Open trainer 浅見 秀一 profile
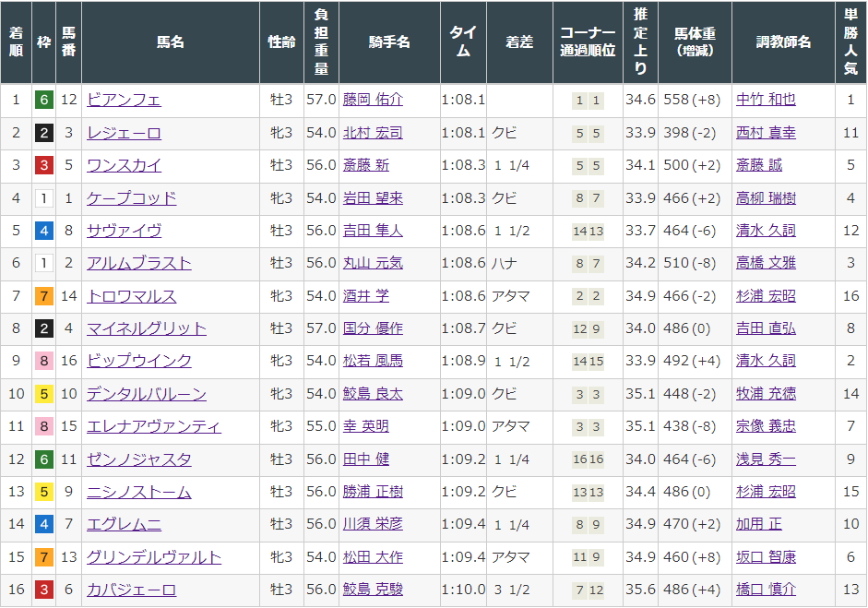The height and width of the screenshot is (608, 868). click(x=766, y=459)
